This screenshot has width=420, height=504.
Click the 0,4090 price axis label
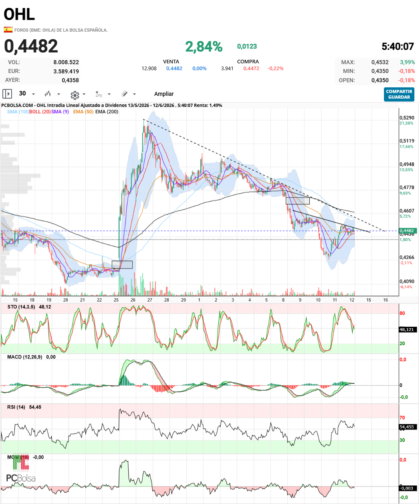coord(407,281)
